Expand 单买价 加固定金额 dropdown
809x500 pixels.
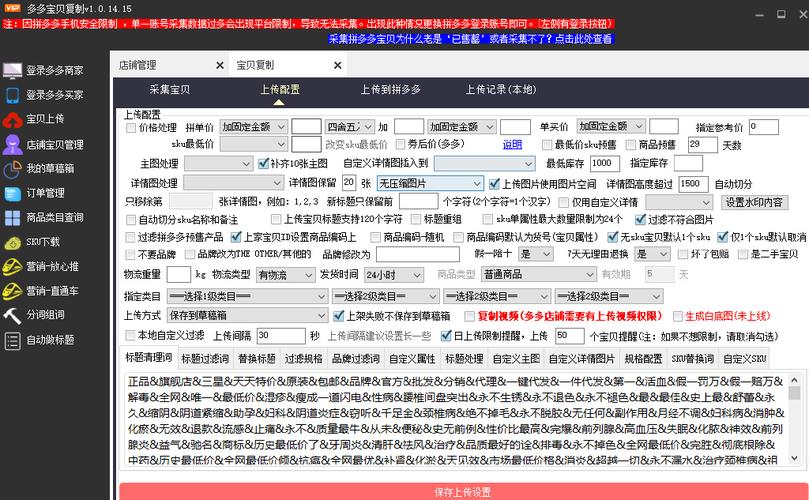tap(611, 126)
